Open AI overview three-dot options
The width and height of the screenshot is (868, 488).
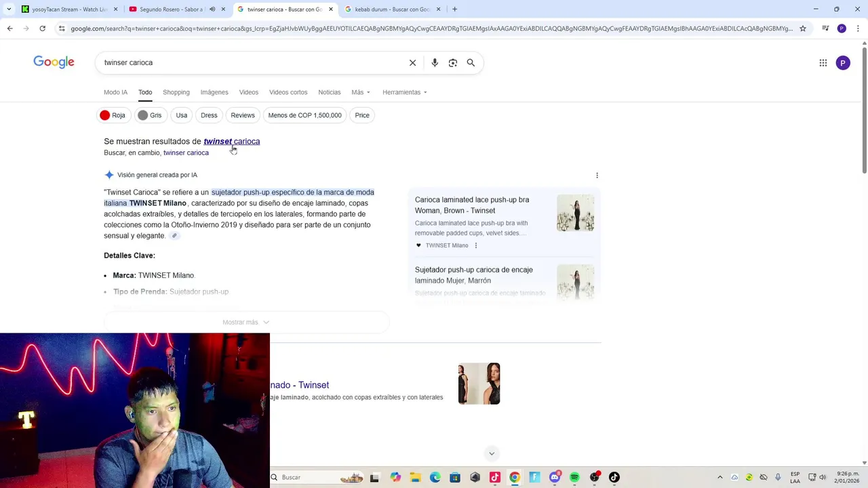pos(597,175)
